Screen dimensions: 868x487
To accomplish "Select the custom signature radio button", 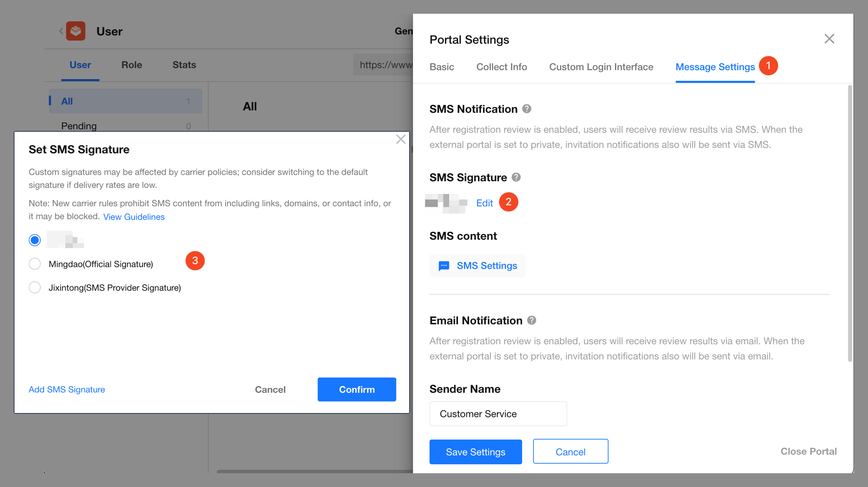I will coord(35,240).
